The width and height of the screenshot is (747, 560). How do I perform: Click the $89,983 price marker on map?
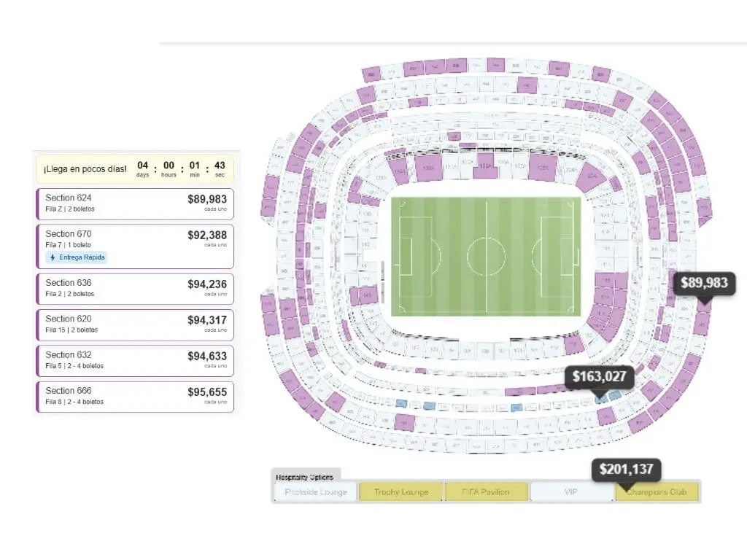point(704,284)
